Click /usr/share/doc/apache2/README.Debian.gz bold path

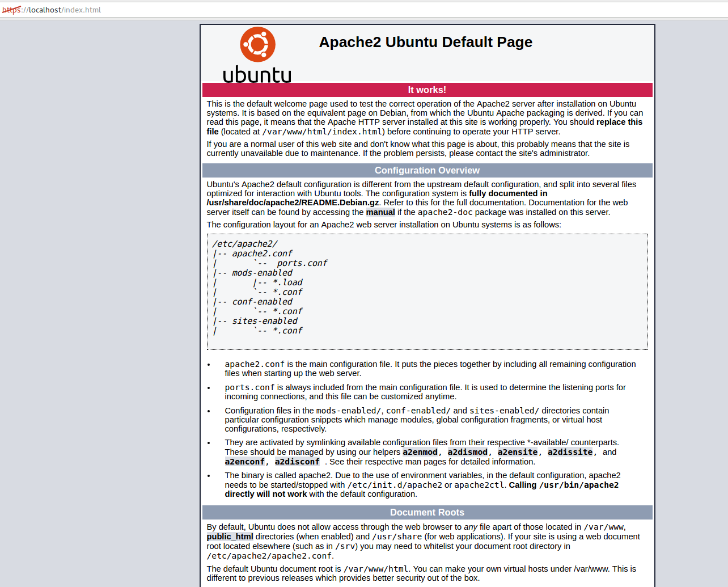coord(293,202)
